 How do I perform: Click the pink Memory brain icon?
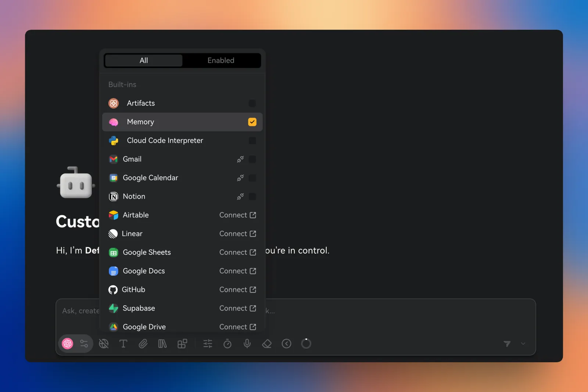[x=114, y=122]
